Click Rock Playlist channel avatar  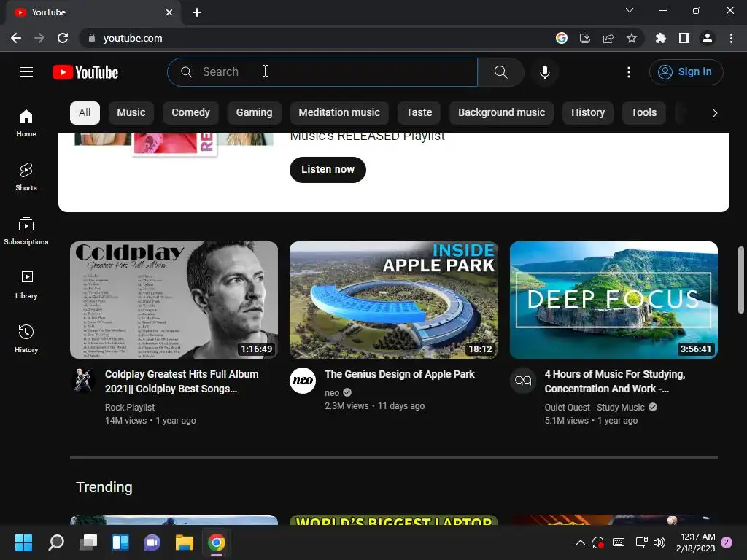tap(83, 381)
